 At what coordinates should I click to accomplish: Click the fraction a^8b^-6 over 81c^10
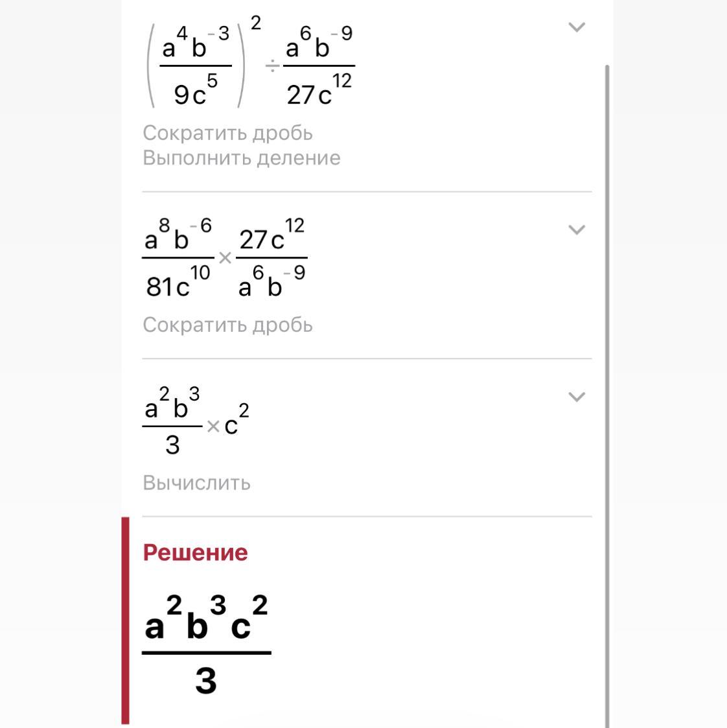click(x=178, y=258)
